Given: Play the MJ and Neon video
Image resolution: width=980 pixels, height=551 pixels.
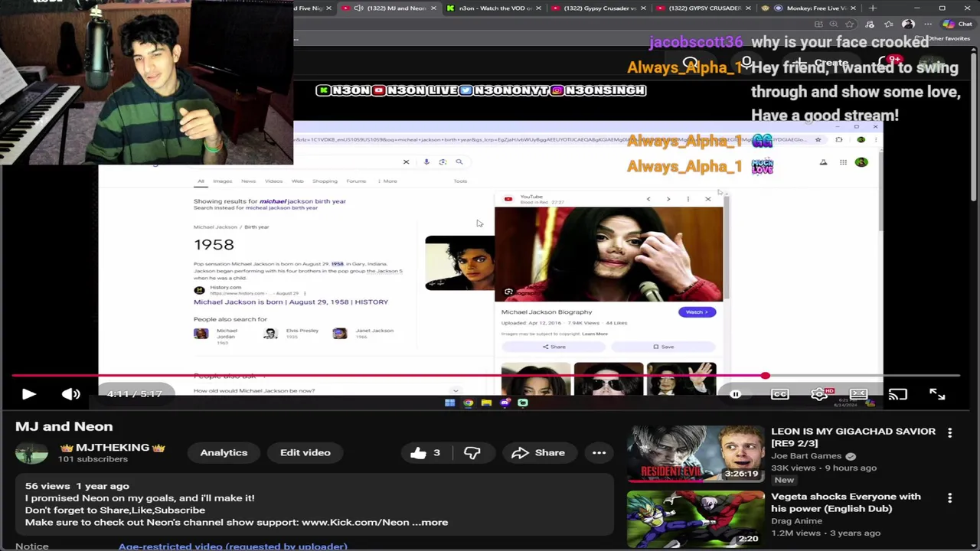Looking at the screenshot, I should pyautogui.click(x=28, y=394).
